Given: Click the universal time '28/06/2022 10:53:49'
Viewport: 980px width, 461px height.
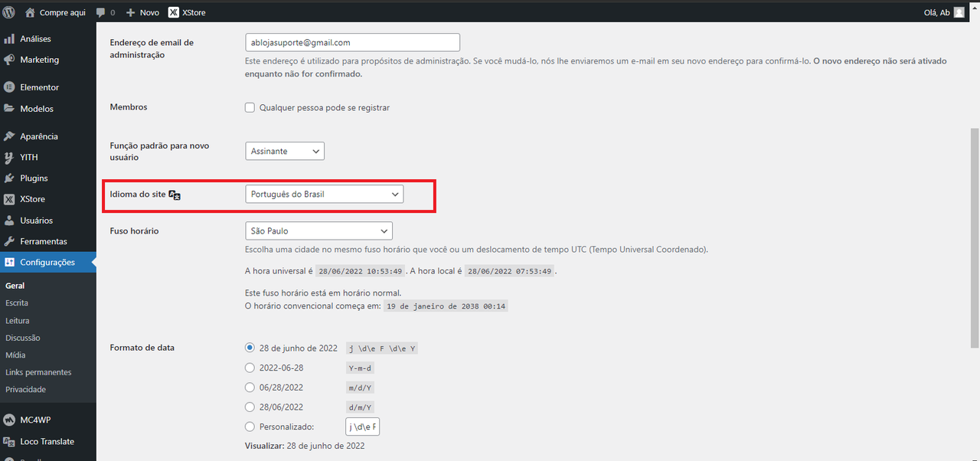Looking at the screenshot, I should [x=360, y=271].
